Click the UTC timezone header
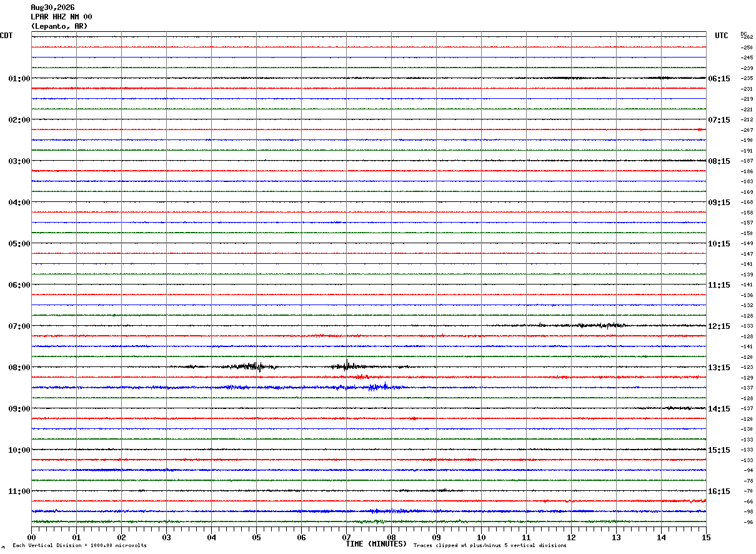Image resolution: width=756 pixels, height=554 pixels. (x=722, y=36)
